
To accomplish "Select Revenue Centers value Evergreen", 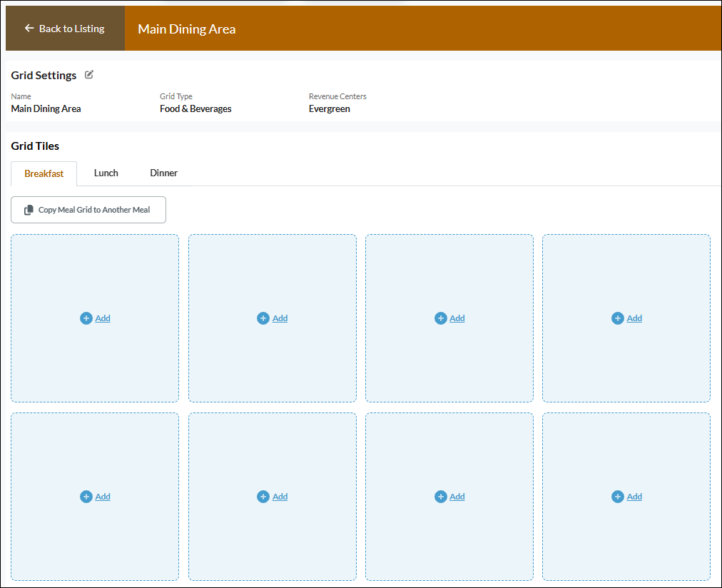I will 329,108.
